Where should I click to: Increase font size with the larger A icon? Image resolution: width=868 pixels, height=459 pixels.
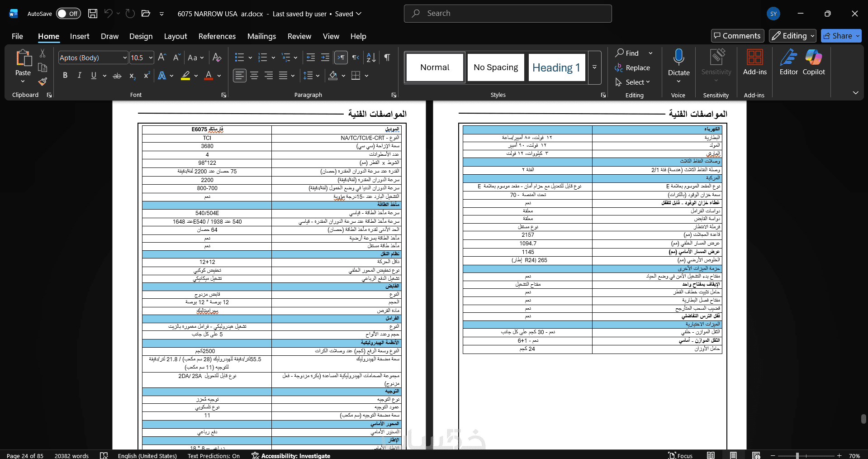click(x=162, y=57)
